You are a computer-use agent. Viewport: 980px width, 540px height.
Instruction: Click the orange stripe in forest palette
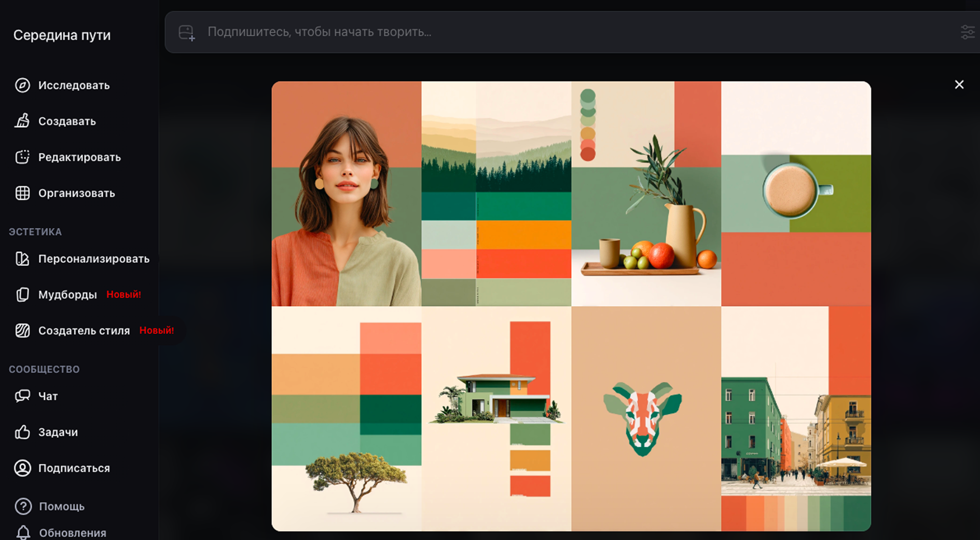[x=523, y=235]
